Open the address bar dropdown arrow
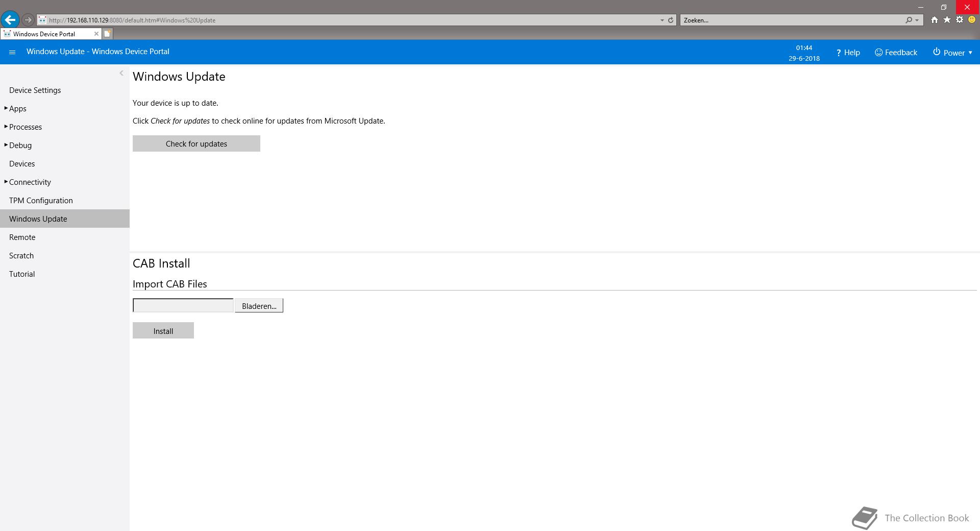 (x=662, y=20)
